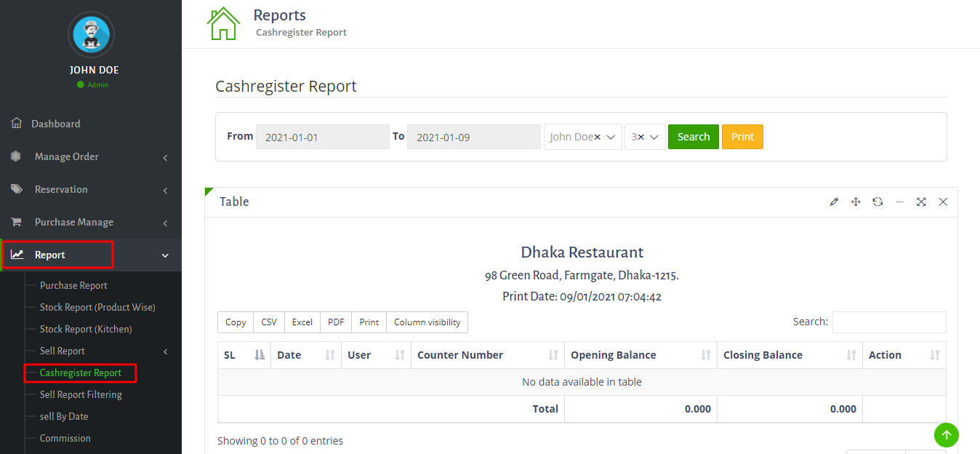980x454 pixels.
Task: Expand the Manage Order menu
Action: click(x=91, y=156)
